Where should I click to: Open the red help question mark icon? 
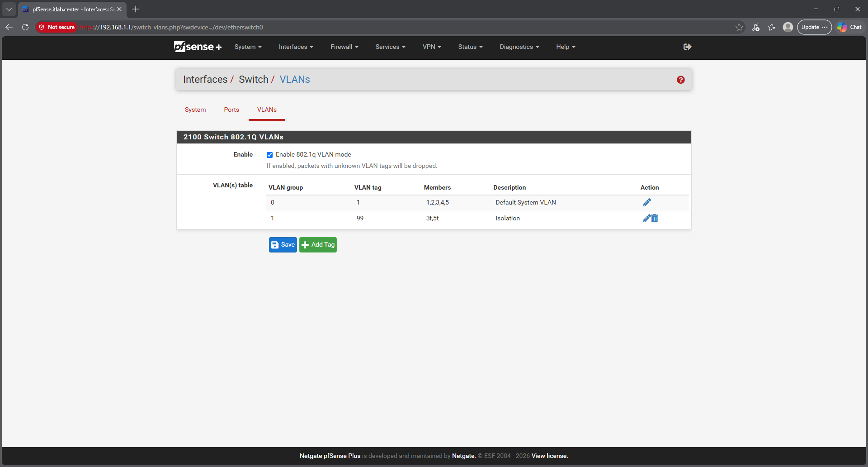click(x=680, y=80)
